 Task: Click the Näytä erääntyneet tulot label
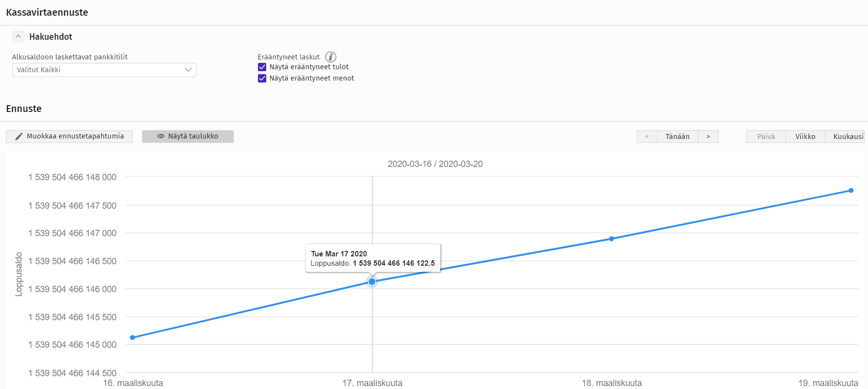coord(308,67)
